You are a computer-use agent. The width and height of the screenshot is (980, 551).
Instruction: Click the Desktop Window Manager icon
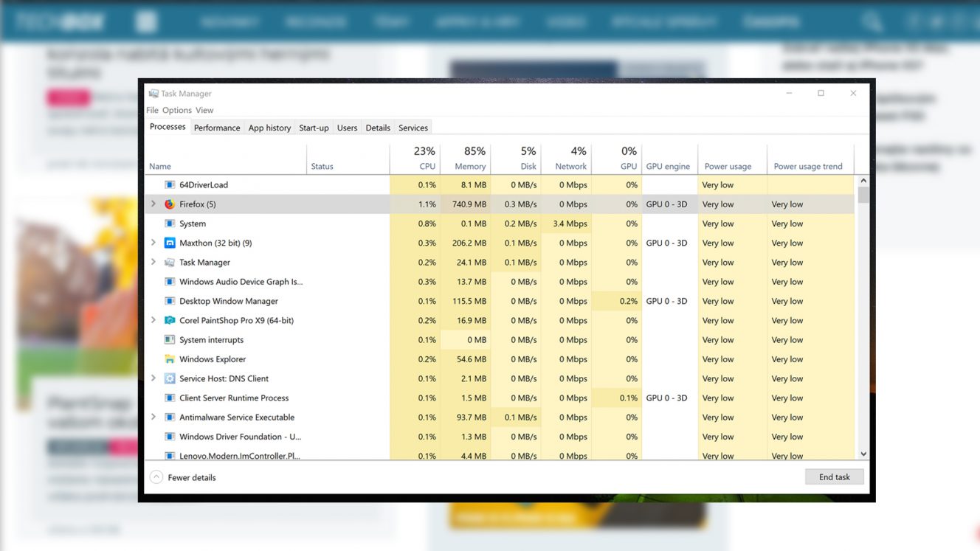(170, 301)
